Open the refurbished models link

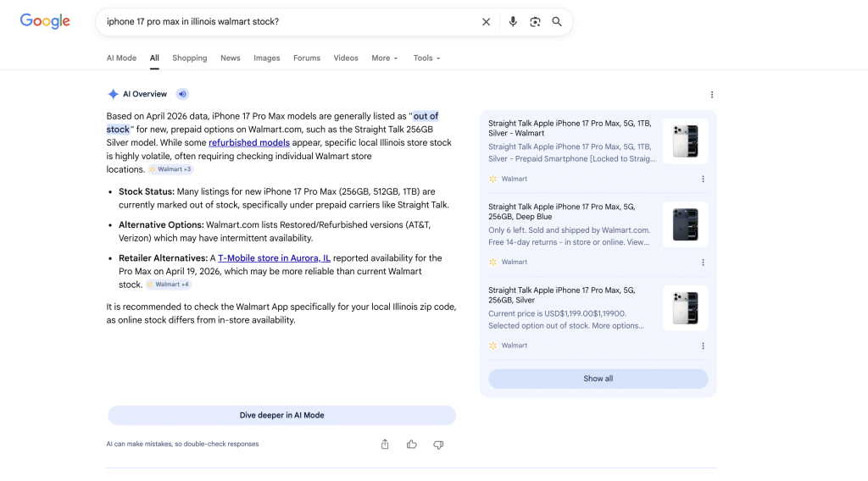pyautogui.click(x=249, y=143)
